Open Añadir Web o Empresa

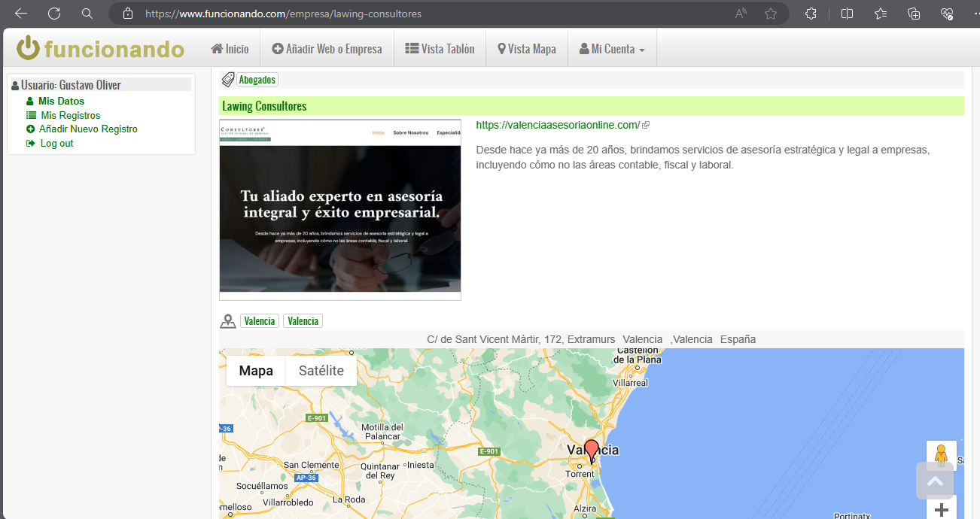pyautogui.click(x=327, y=49)
